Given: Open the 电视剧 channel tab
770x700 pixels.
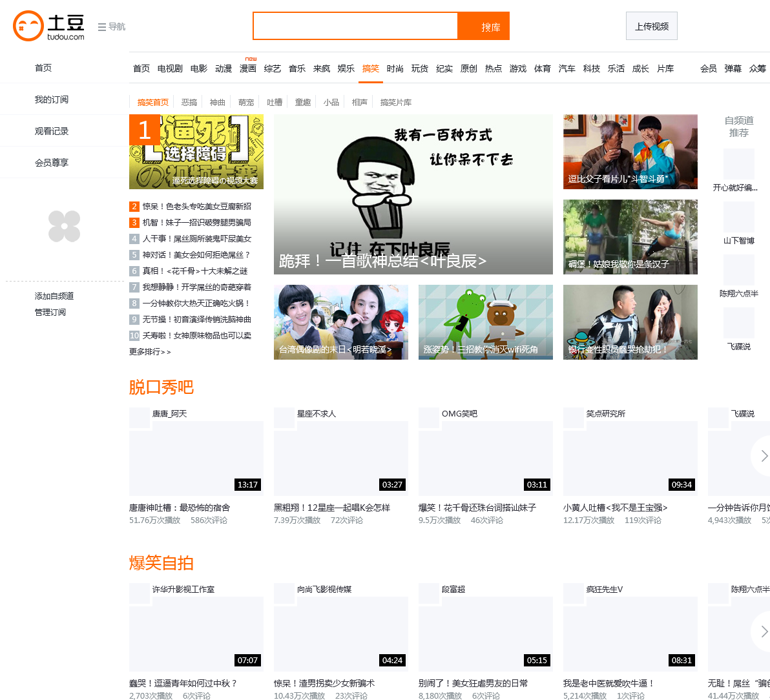Looking at the screenshot, I should pyautogui.click(x=170, y=68).
